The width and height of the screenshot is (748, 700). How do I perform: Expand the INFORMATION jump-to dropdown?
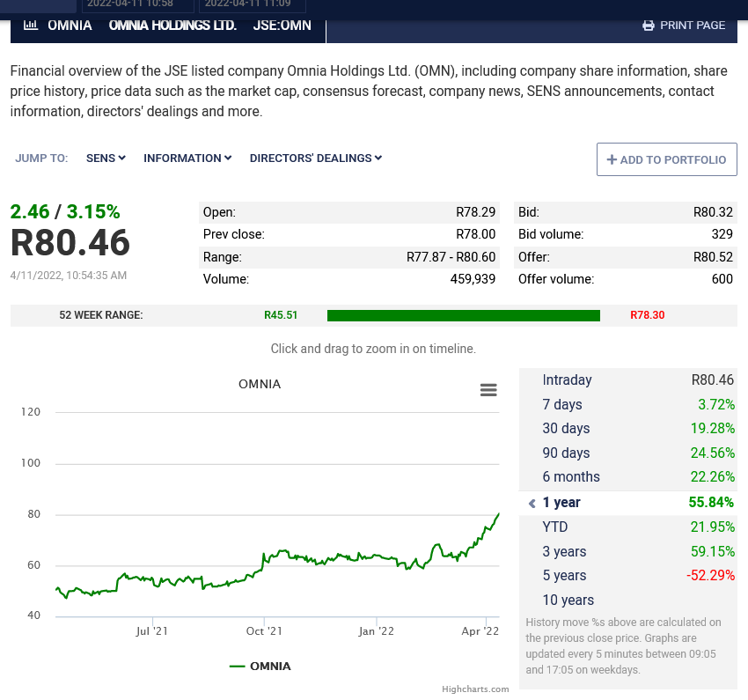coord(187,158)
